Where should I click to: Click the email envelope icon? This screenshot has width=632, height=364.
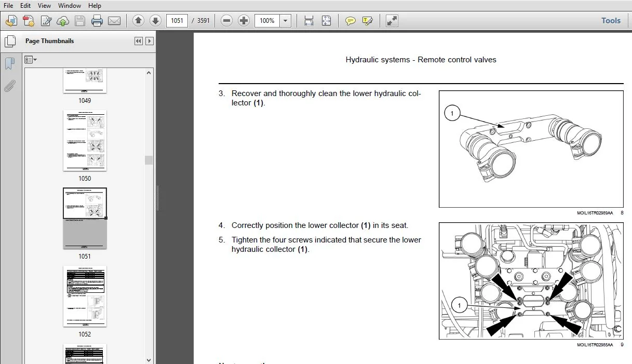pyautogui.click(x=114, y=21)
